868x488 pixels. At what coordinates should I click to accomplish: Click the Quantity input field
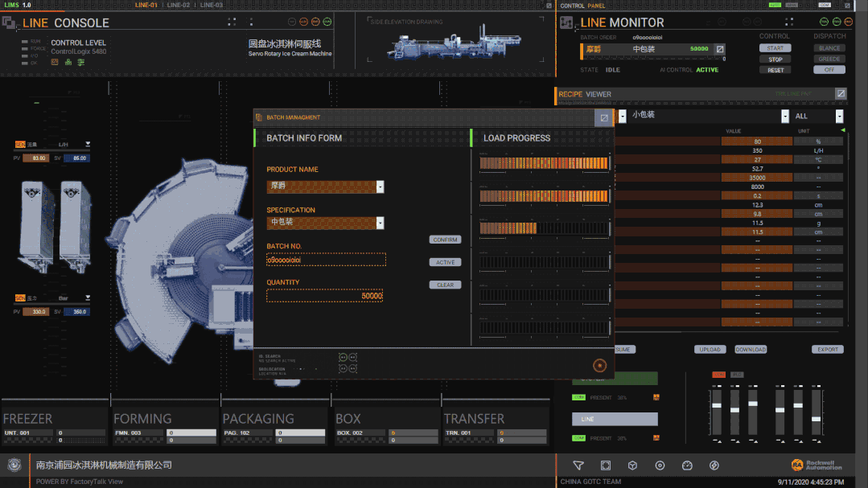[325, 296]
